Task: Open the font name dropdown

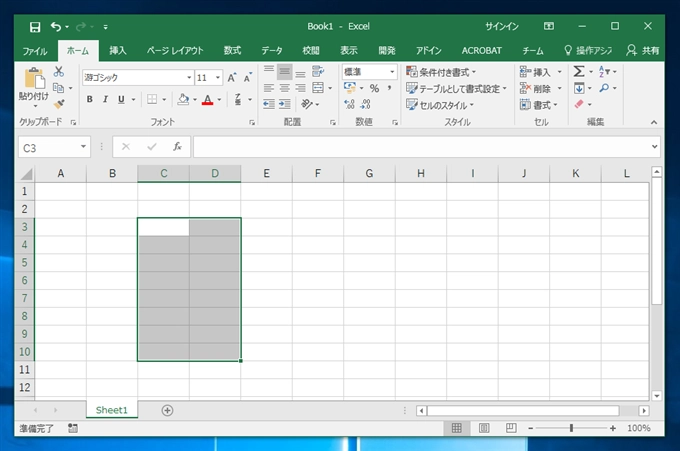Action: (x=189, y=78)
